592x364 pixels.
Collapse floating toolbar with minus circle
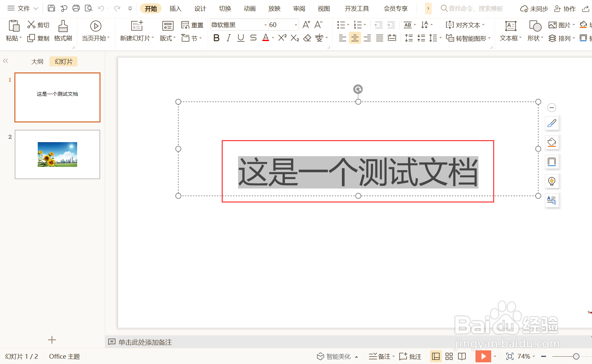coord(552,107)
